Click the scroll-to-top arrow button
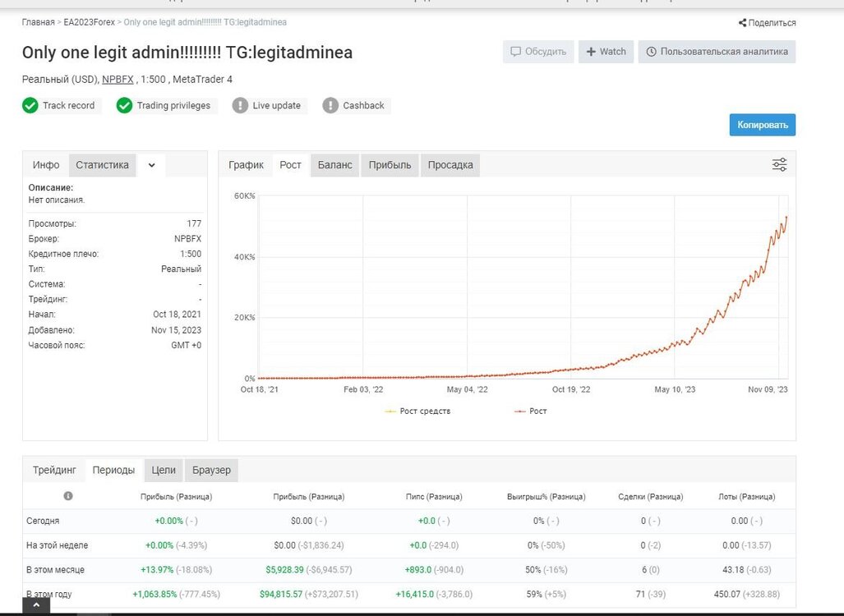The image size is (844, 616). tap(36, 606)
